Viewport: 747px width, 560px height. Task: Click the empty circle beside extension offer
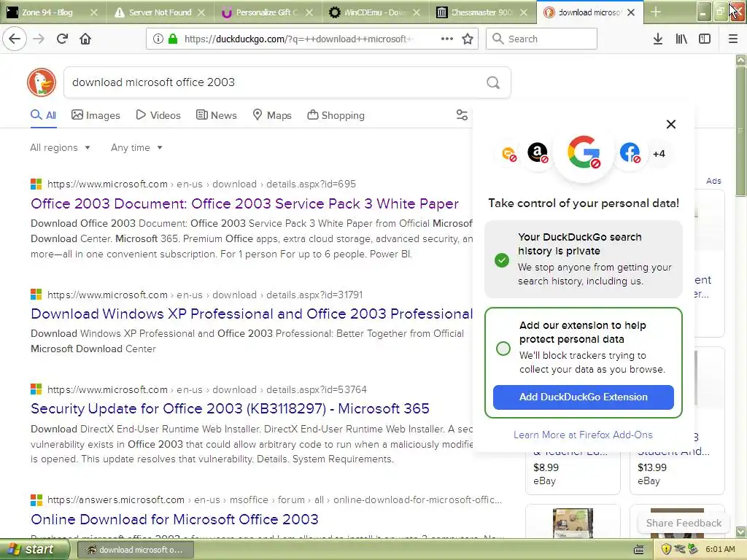(x=503, y=349)
